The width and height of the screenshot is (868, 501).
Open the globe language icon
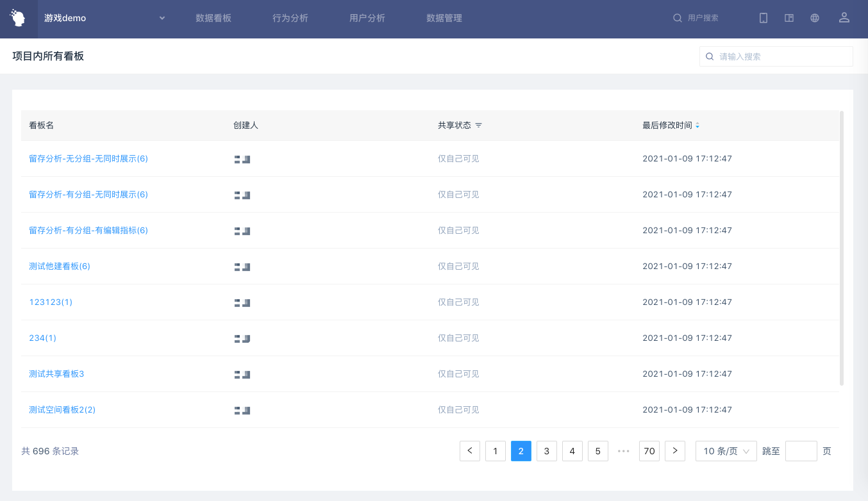815,18
